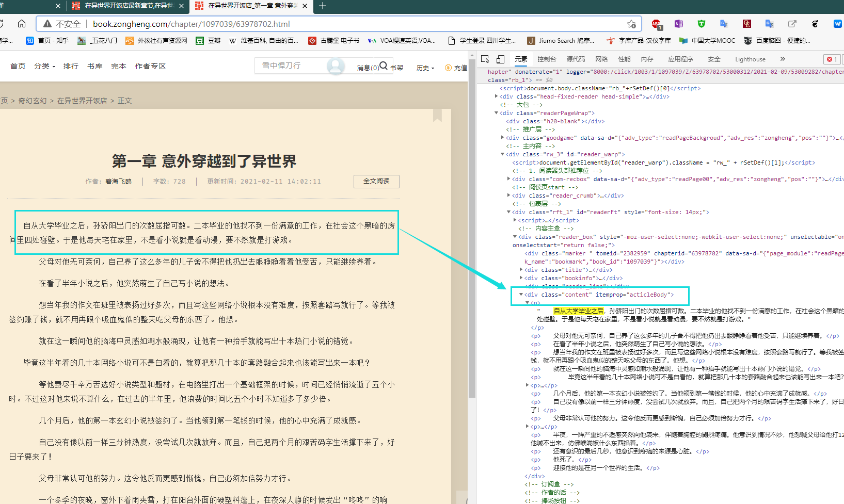Switch to DevTools 安全 tab

click(x=714, y=59)
